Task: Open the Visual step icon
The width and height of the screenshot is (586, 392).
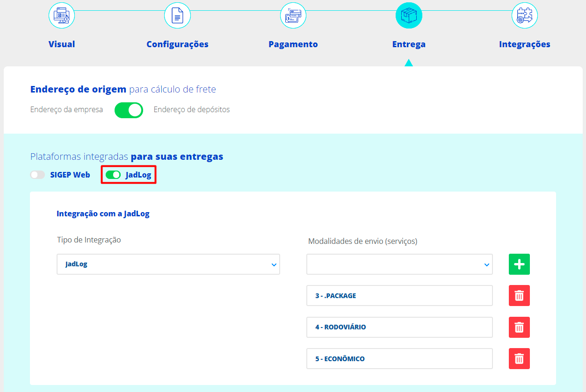Action: pos(62,16)
